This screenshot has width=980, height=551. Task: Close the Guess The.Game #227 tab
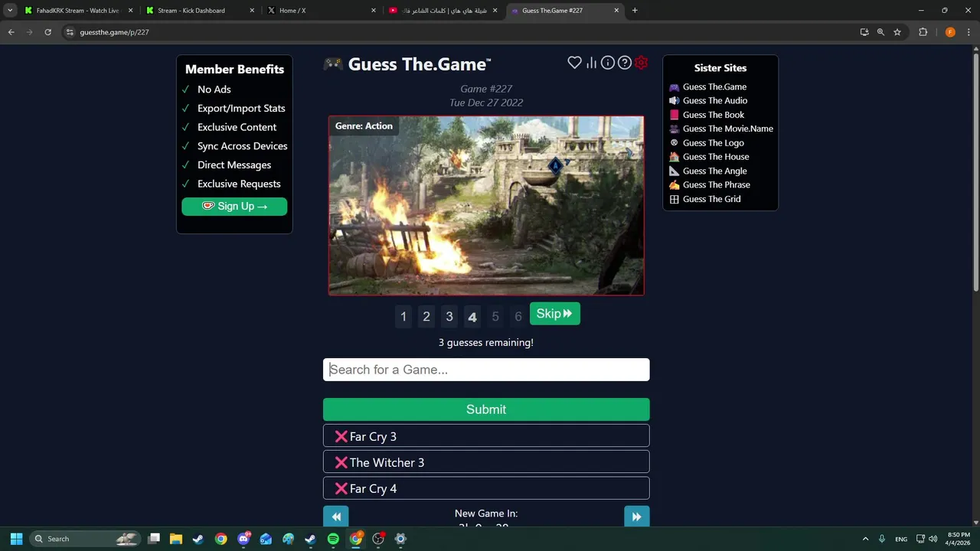[x=616, y=11]
